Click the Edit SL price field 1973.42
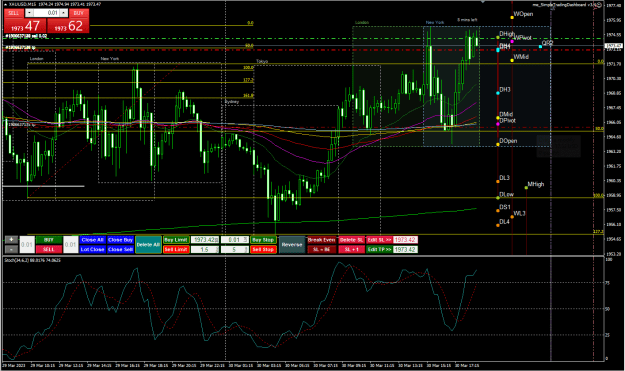 pyautogui.click(x=405, y=240)
